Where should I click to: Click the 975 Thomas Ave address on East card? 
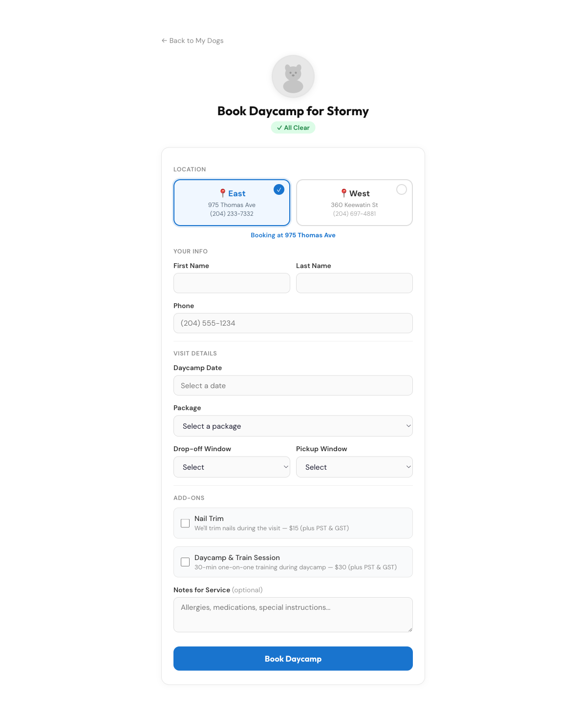pos(232,205)
